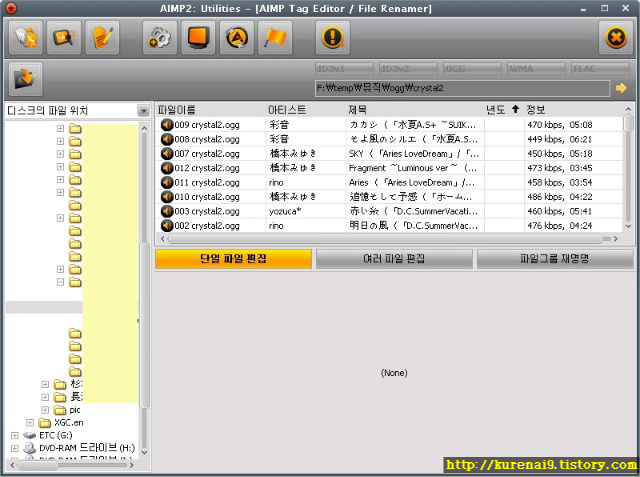The height and width of the screenshot is (477, 640).
Task: Click the ETC (G:) drive icon
Action: (29, 435)
